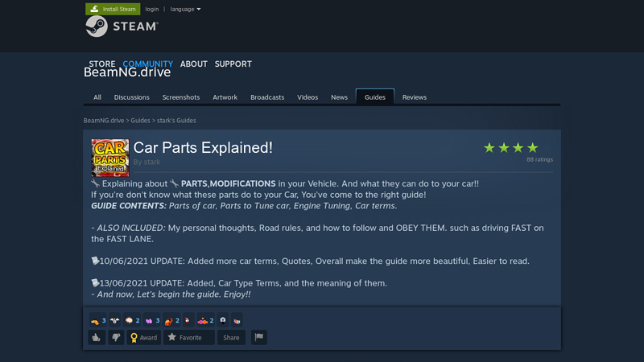Click the 88 ratings text
This screenshot has height=362, width=644.
pyautogui.click(x=539, y=159)
